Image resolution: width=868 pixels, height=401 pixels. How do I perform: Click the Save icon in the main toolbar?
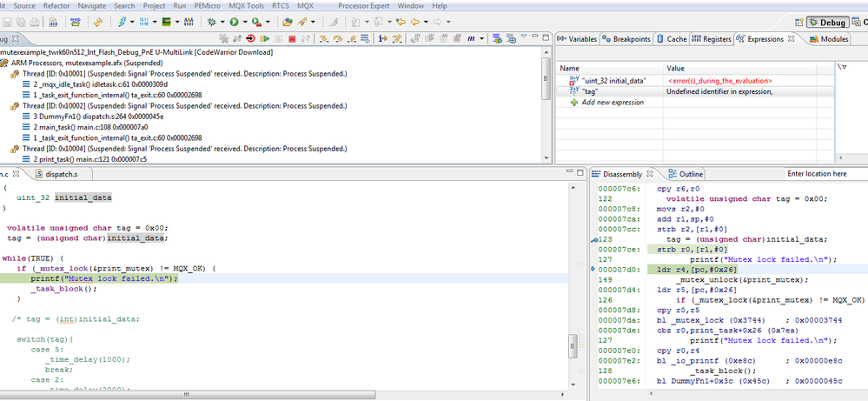7,22
